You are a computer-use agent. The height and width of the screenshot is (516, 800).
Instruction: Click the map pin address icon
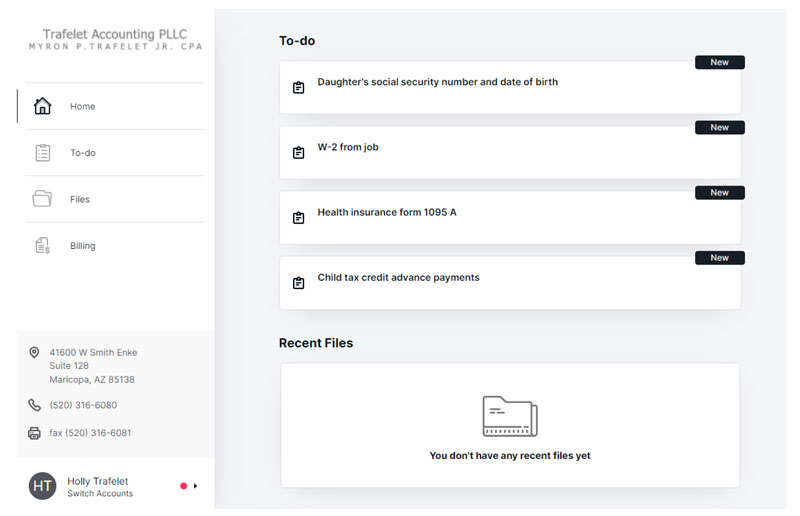(x=34, y=353)
